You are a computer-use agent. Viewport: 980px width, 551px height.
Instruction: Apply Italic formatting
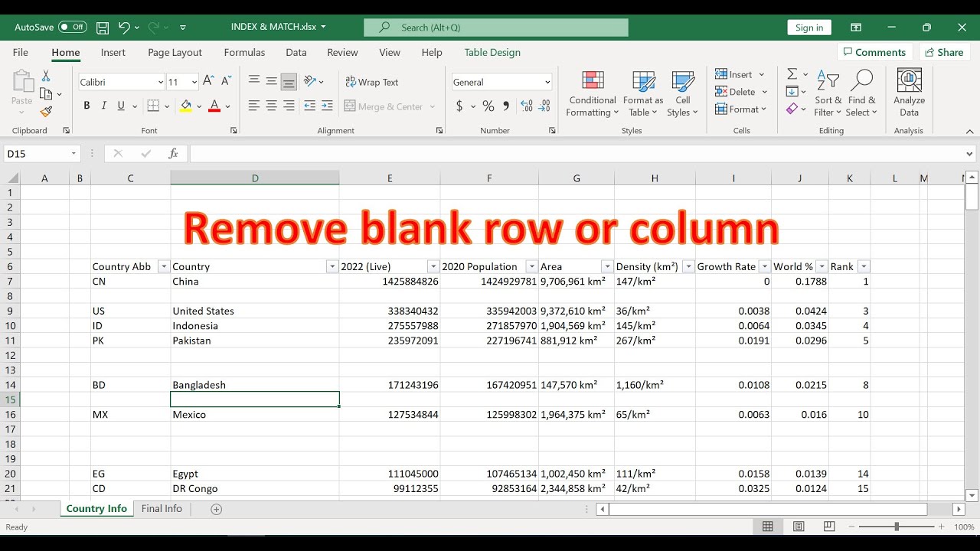(104, 106)
